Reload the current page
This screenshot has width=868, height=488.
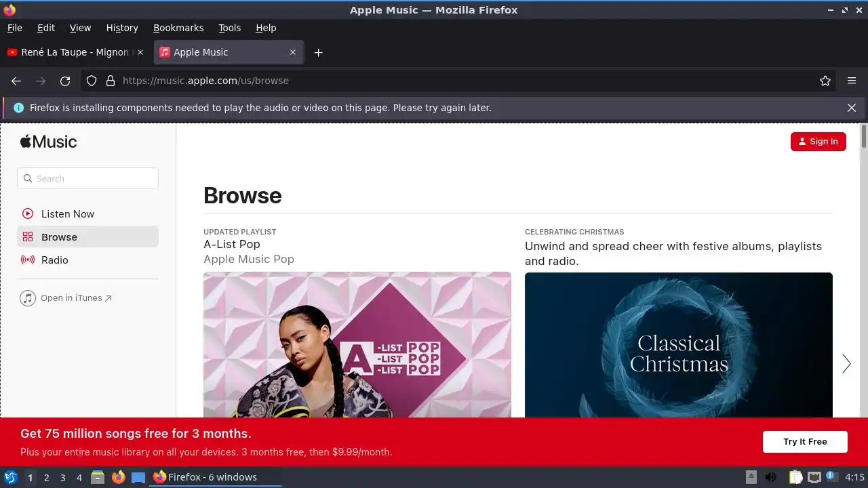65,81
